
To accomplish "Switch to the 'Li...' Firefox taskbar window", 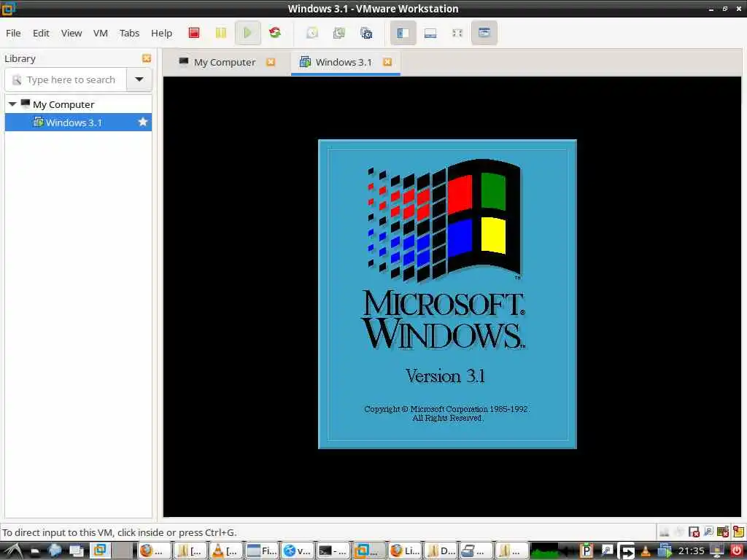I will [404, 551].
